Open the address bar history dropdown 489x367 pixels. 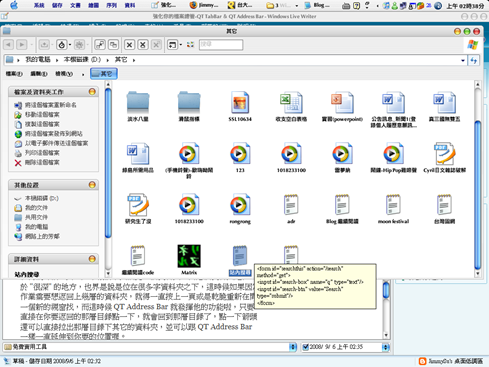tap(463, 60)
